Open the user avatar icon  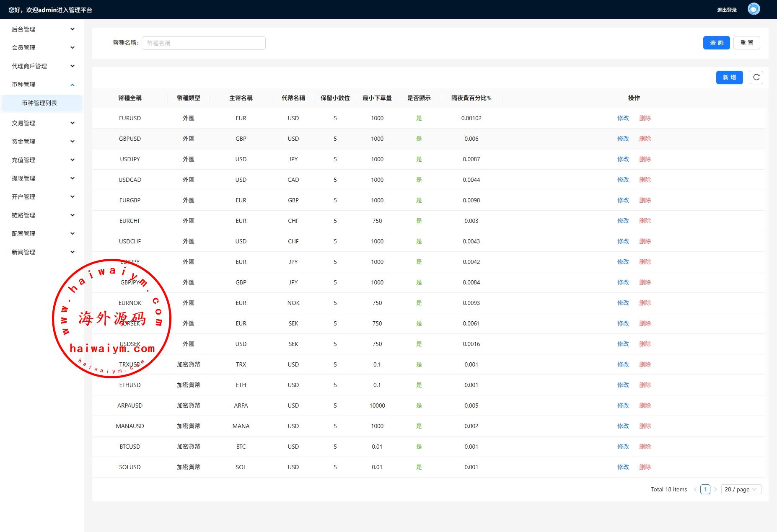[x=754, y=9]
